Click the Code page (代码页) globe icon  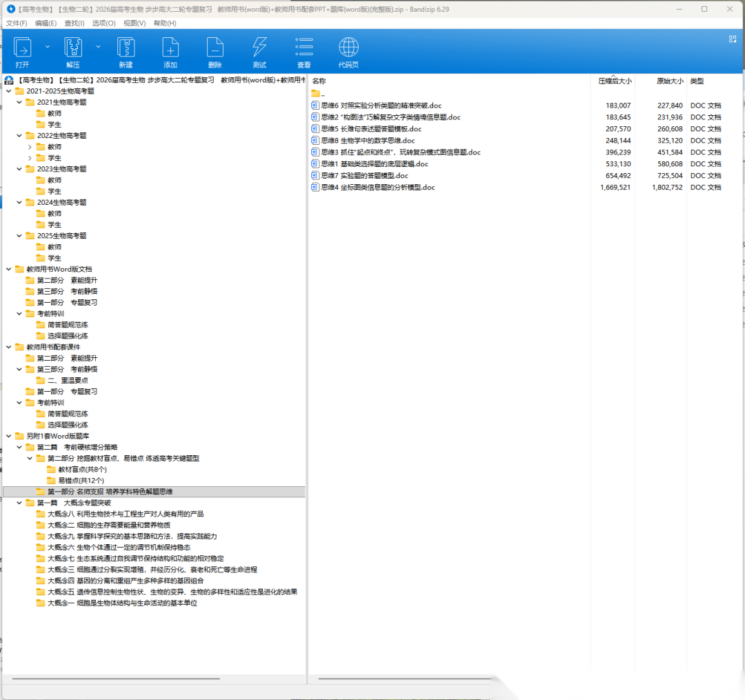348,48
